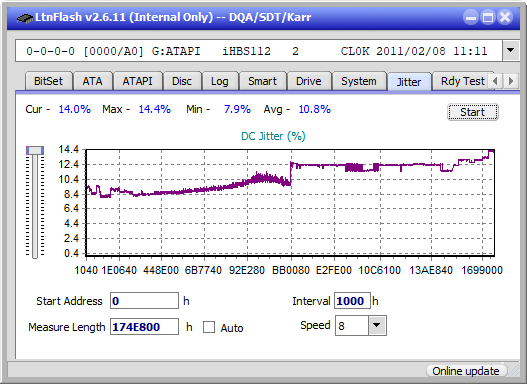Click the Measure Length input field
Screen dimensions: 527x384
[x=145, y=327]
